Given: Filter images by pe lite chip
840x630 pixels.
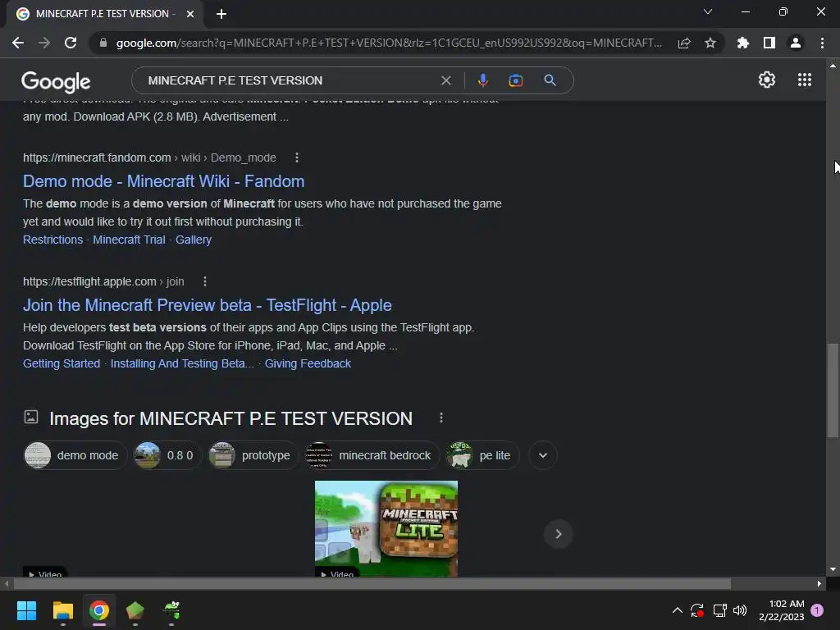Looking at the screenshot, I should [482, 455].
